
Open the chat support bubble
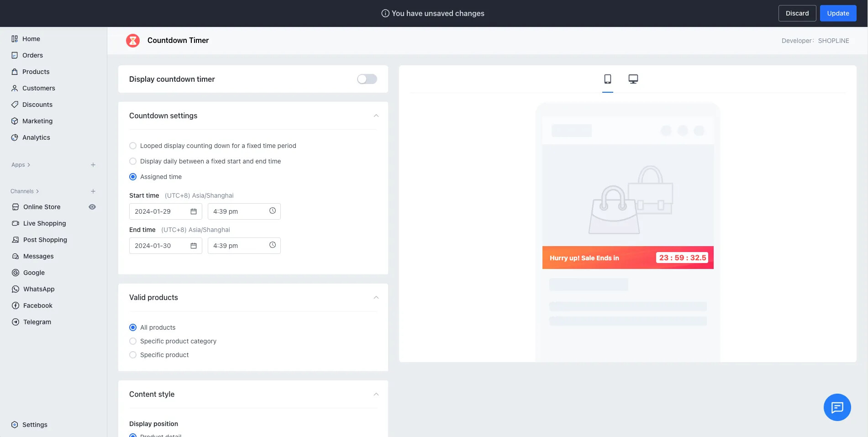[837, 407]
